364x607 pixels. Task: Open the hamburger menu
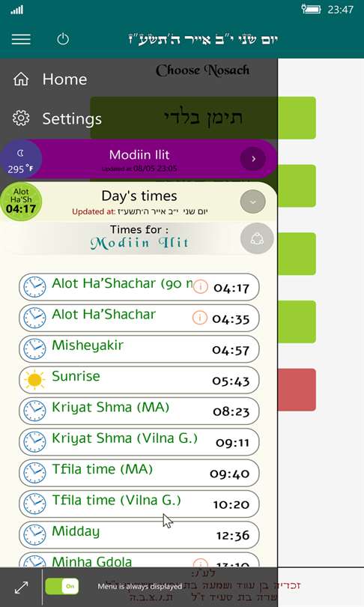tap(21, 39)
